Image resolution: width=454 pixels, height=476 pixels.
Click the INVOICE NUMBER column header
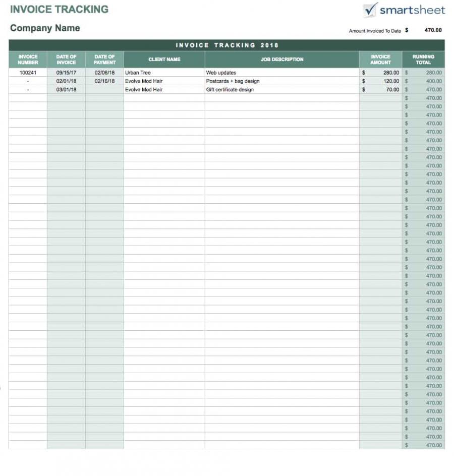coord(27,59)
